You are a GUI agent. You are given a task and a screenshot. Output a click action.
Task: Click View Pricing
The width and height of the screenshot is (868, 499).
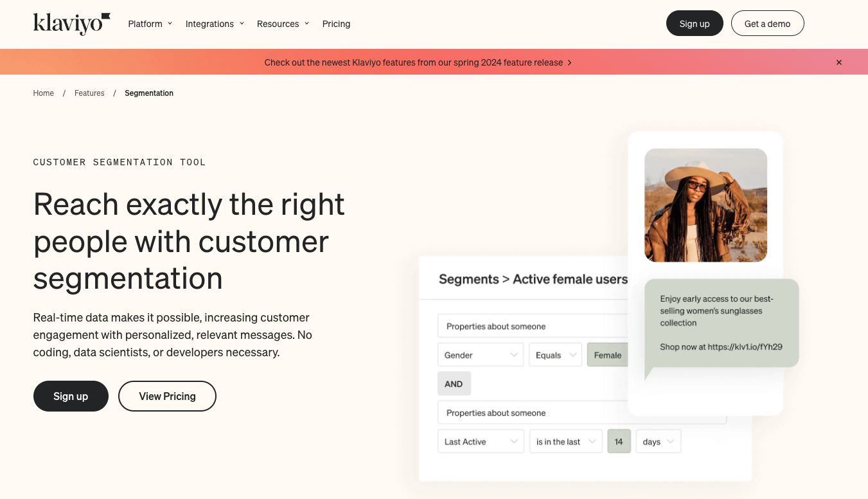[167, 396]
